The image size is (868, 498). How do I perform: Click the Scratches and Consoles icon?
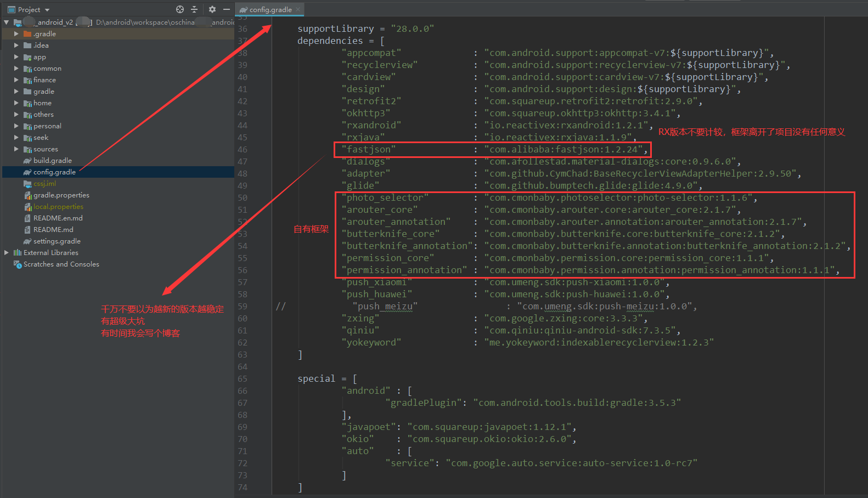coord(18,264)
